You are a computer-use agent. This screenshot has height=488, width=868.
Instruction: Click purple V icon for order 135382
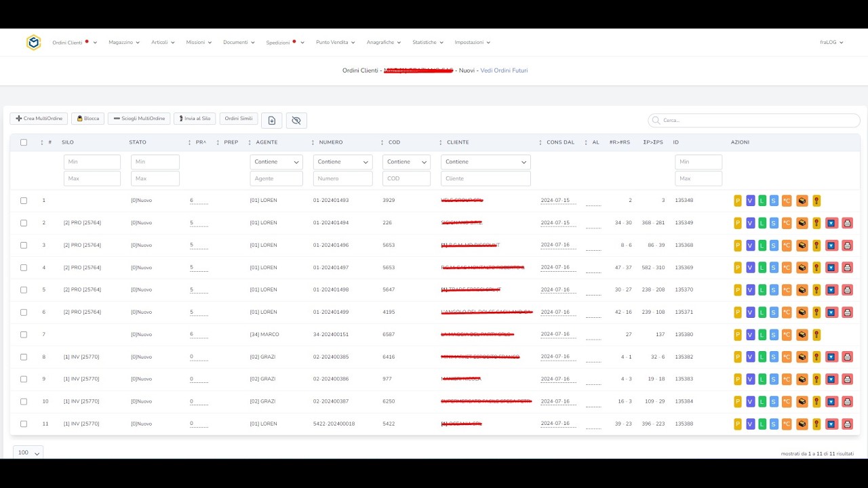click(x=750, y=357)
